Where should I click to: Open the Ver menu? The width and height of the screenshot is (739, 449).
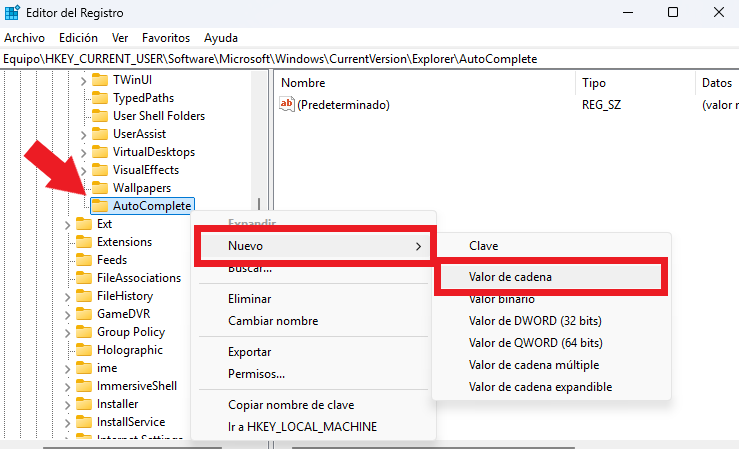click(120, 38)
